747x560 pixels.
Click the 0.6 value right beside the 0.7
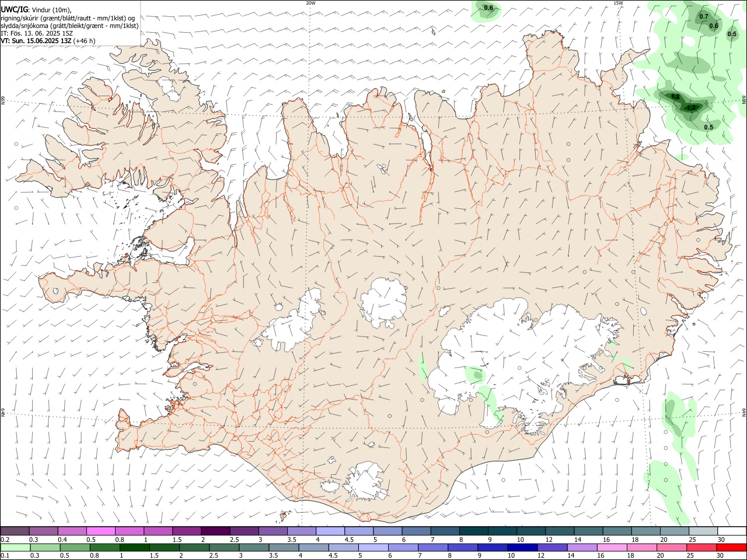(x=714, y=26)
